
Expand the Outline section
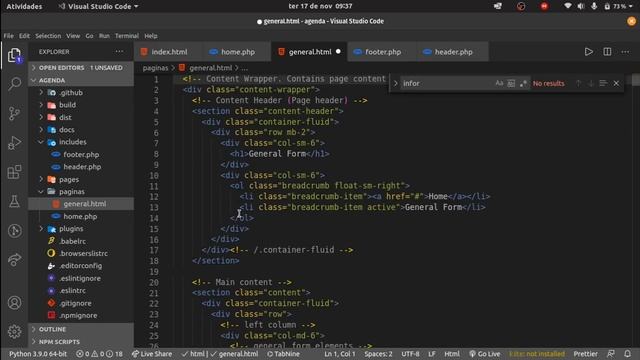click(81, 329)
